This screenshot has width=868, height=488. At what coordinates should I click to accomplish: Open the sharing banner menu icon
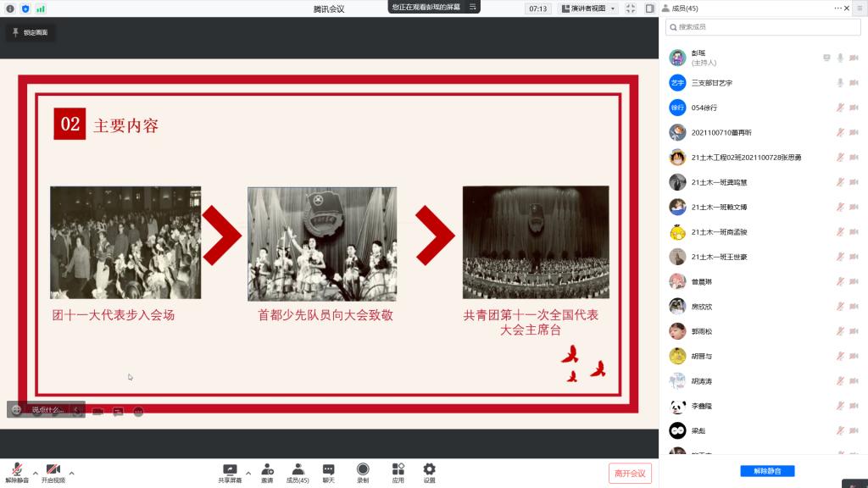coord(472,7)
